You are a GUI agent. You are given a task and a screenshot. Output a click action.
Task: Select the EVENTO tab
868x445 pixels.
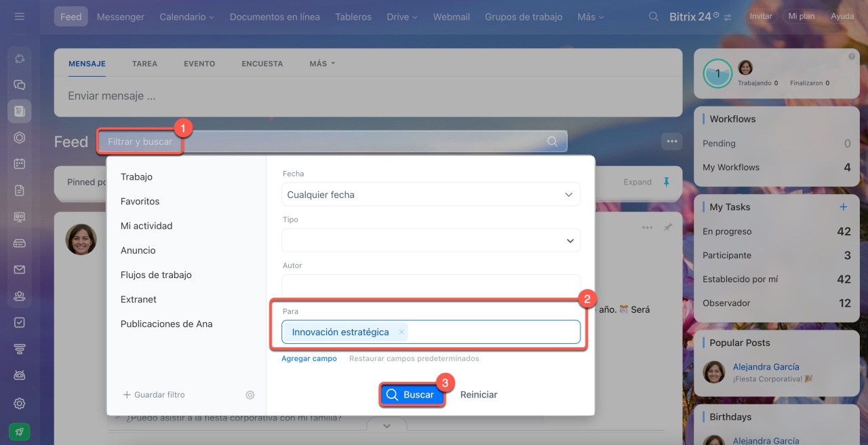[199, 64]
